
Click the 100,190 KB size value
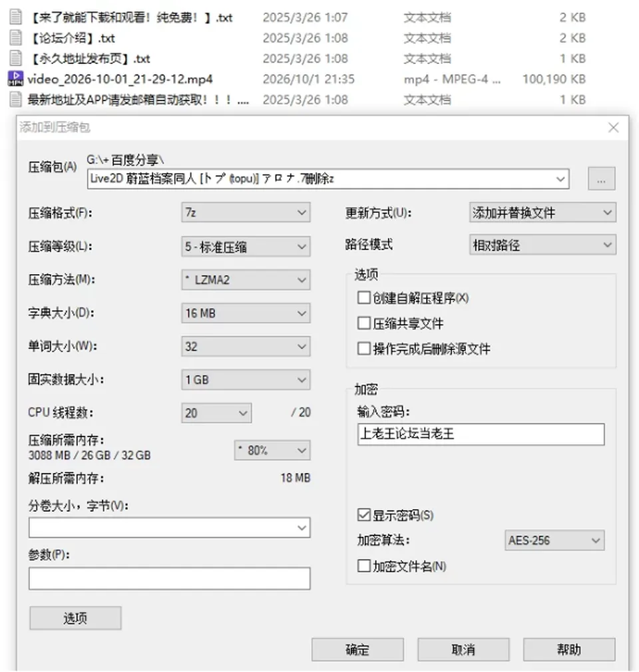tap(554, 79)
